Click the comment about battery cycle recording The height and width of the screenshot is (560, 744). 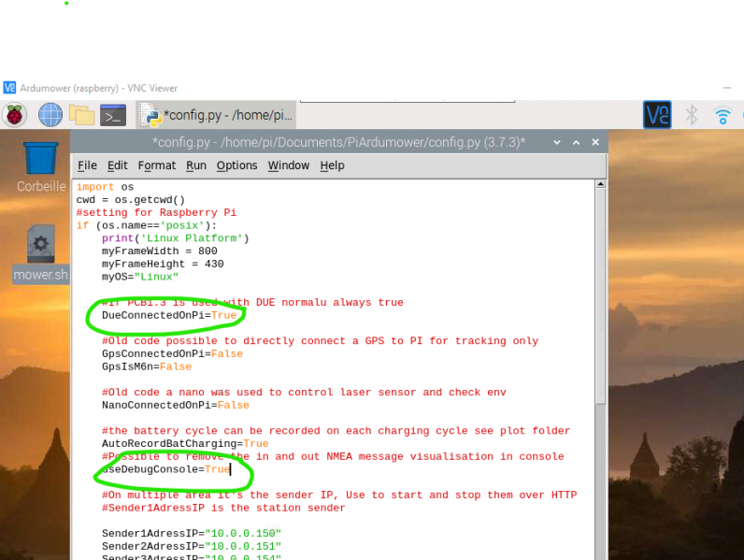pyautogui.click(x=336, y=430)
